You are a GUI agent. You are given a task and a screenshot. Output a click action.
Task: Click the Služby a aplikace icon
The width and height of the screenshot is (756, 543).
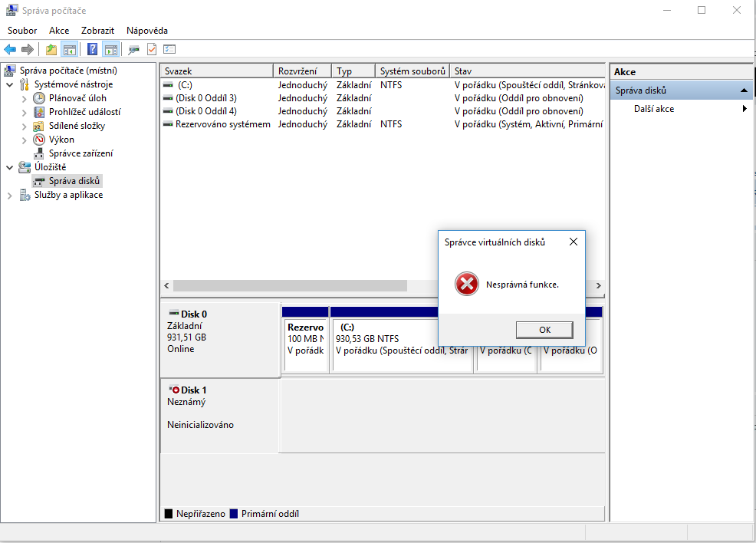25,195
